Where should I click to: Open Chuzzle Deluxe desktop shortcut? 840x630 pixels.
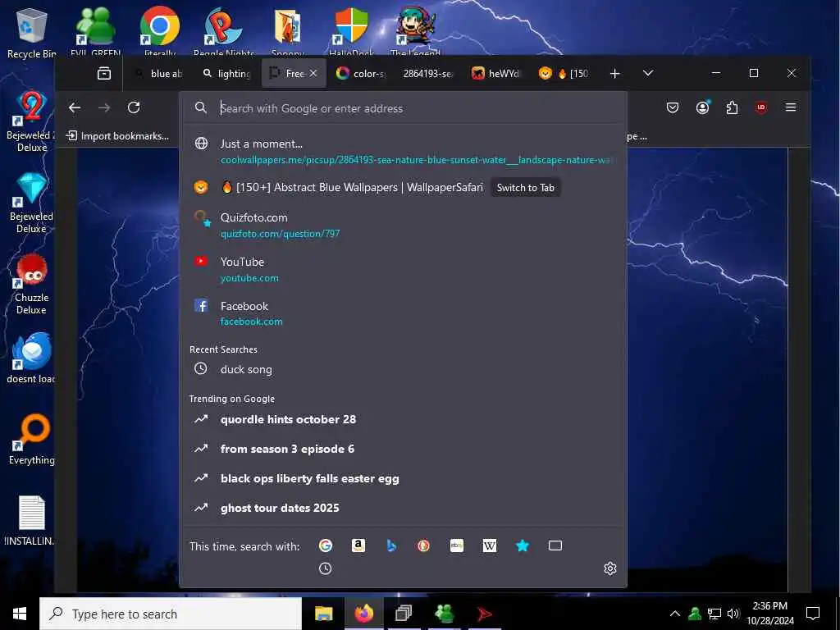32,285
